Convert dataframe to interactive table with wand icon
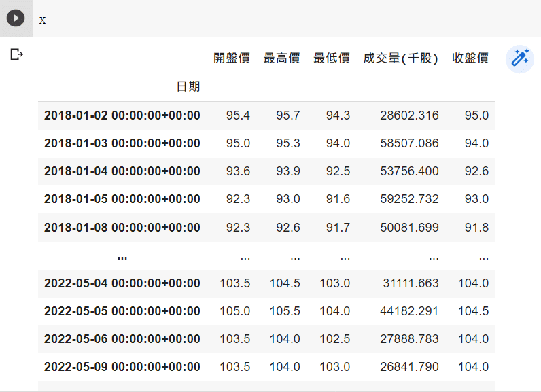This screenshot has width=541, height=392. [520, 59]
